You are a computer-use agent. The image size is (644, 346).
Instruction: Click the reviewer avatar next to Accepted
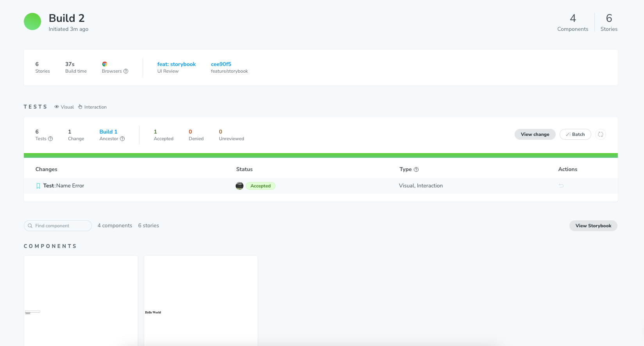240,186
